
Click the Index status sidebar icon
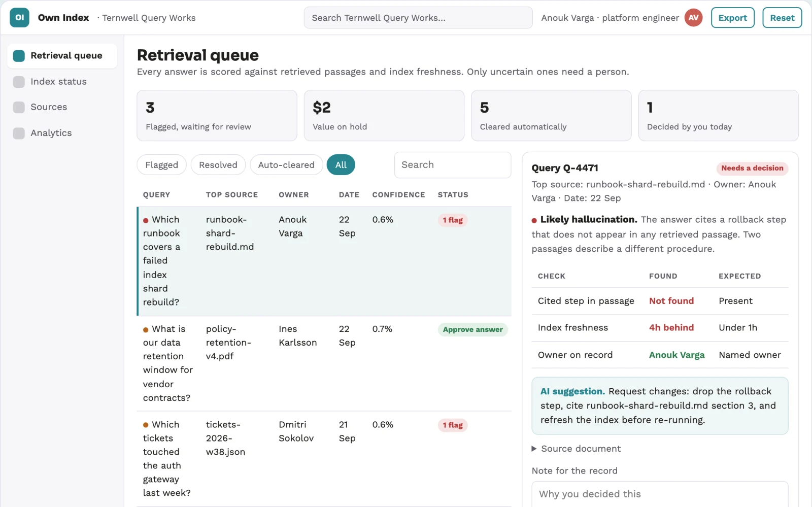click(x=19, y=82)
